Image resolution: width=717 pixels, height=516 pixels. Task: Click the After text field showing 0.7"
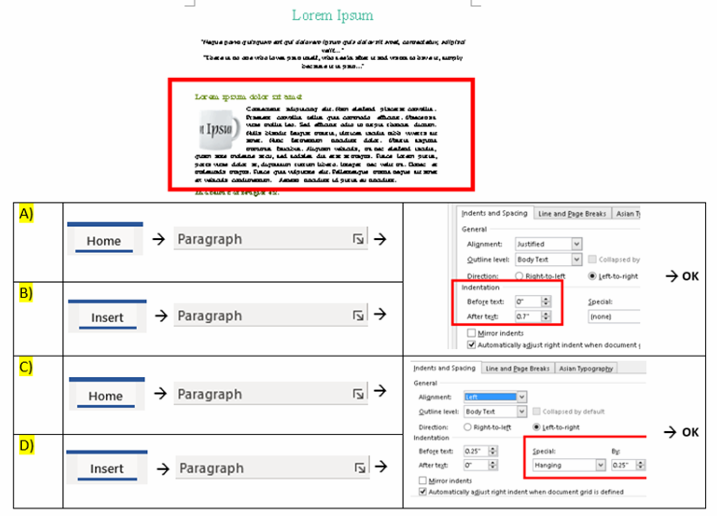[x=525, y=315]
